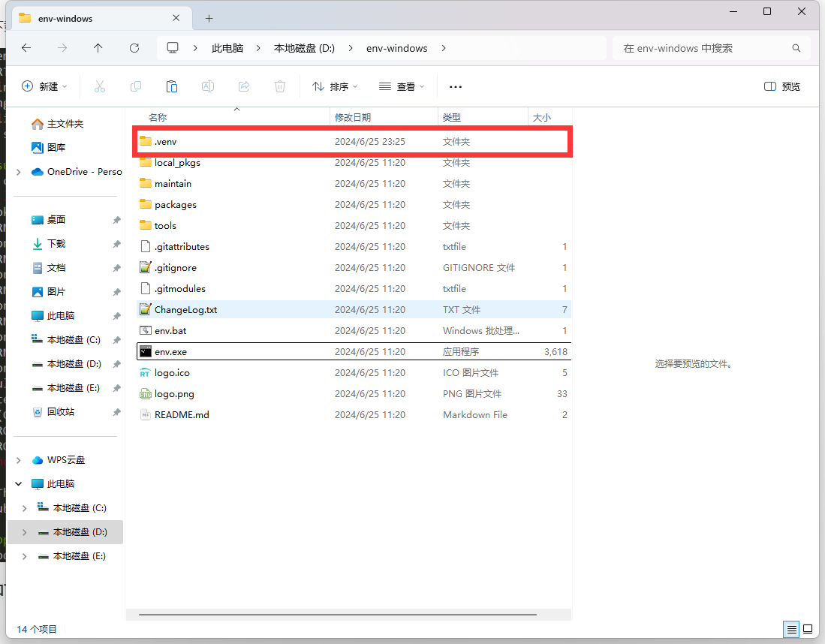The height and width of the screenshot is (644, 825).
Task: Open pinned 文档 folder
Action: click(x=56, y=268)
